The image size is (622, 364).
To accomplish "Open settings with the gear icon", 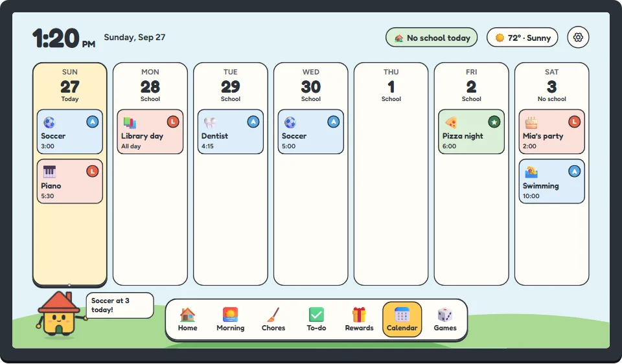I will 578,38.
